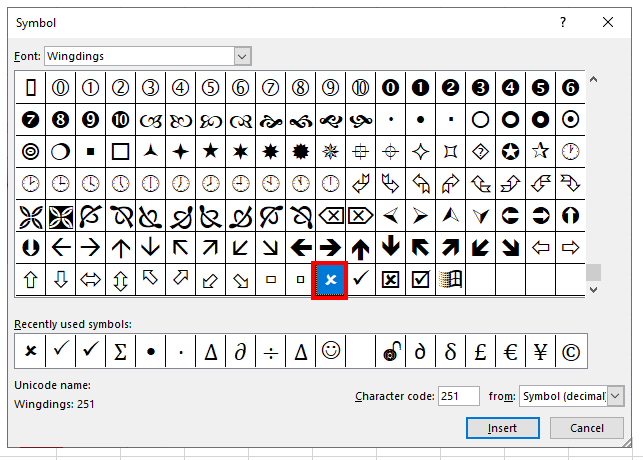Viewport: 643px width, 460px height.
Task: Select the boxed X symbol
Action: point(391,280)
